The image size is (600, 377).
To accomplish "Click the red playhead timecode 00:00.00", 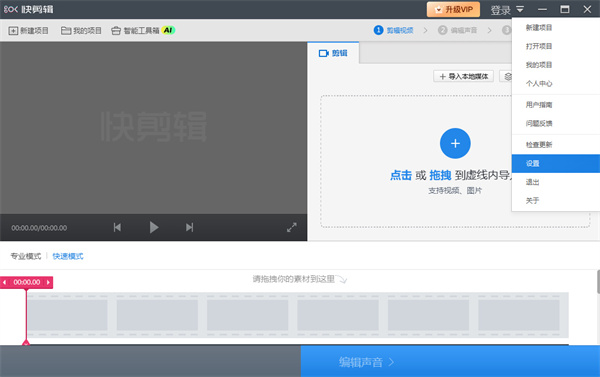I will (x=26, y=282).
